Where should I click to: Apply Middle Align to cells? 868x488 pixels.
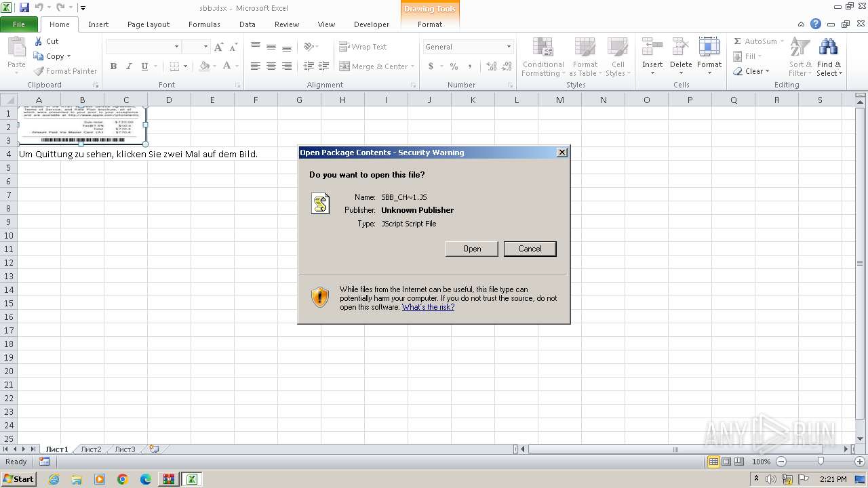click(x=271, y=47)
